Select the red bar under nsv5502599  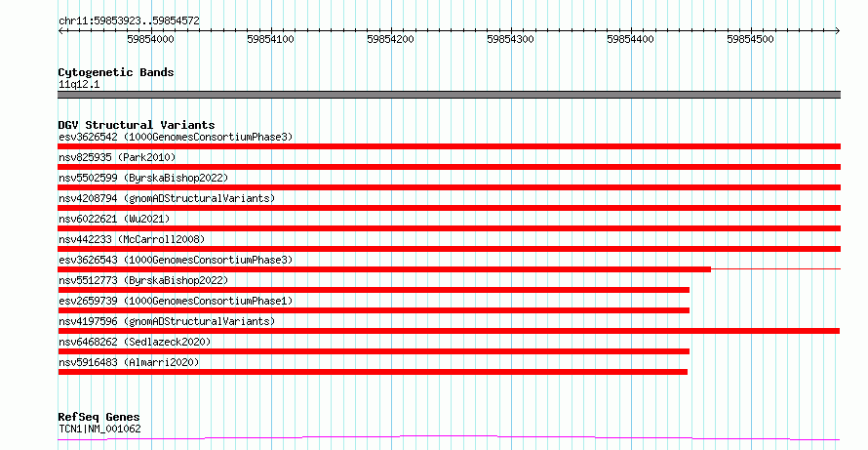click(449, 187)
